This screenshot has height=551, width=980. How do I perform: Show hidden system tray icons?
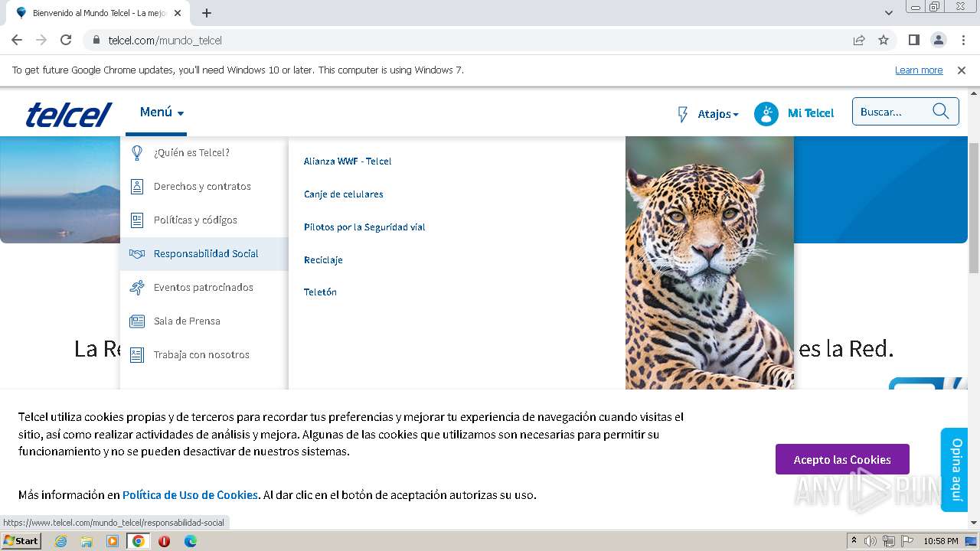click(x=854, y=541)
